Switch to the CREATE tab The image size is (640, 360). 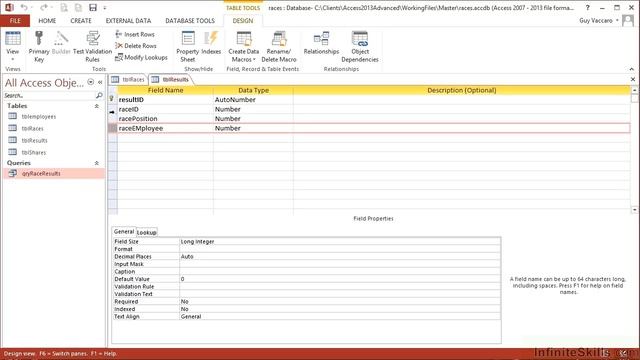pyautogui.click(x=81, y=20)
